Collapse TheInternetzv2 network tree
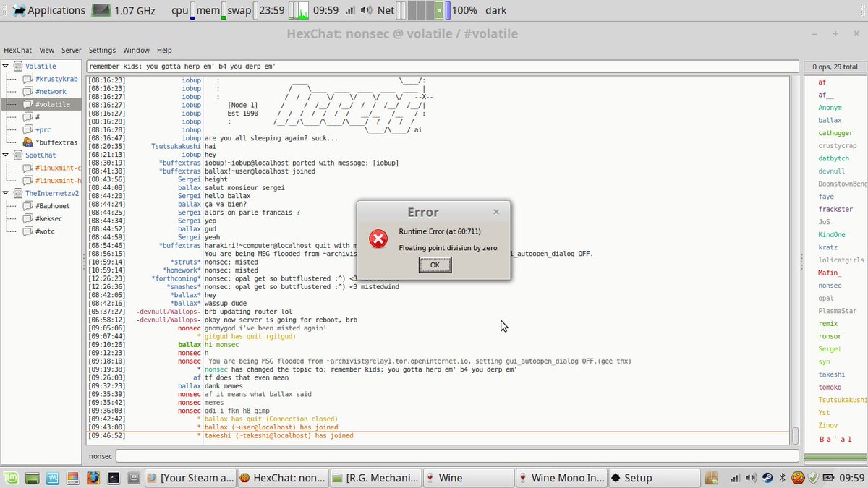This screenshot has height=488, width=868. point(6,193)
